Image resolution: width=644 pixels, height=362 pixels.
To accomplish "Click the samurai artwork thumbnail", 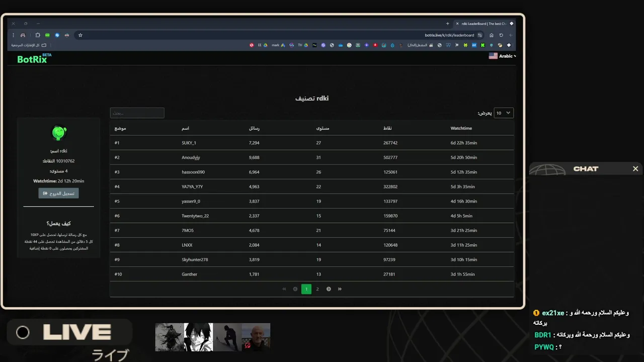I will coord(170,337).
